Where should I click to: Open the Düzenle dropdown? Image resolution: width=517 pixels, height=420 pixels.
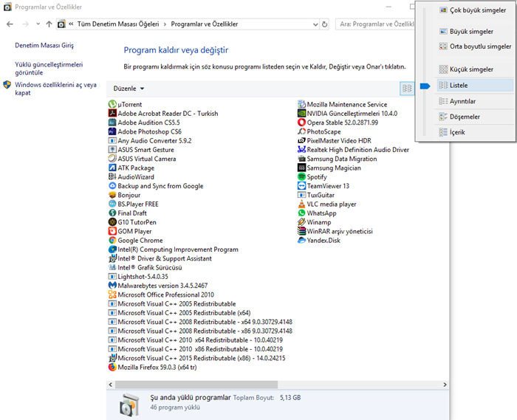(129, 88)
